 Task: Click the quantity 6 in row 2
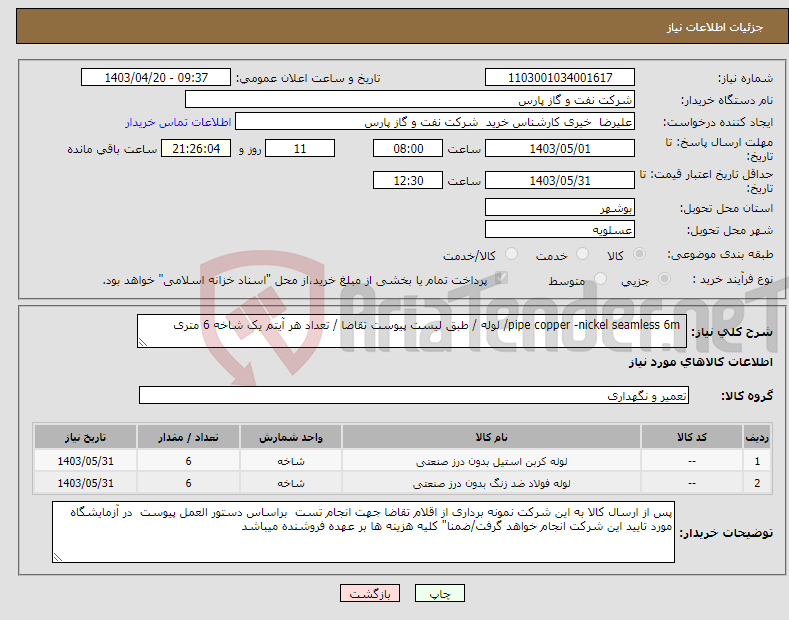pos(188,483)
